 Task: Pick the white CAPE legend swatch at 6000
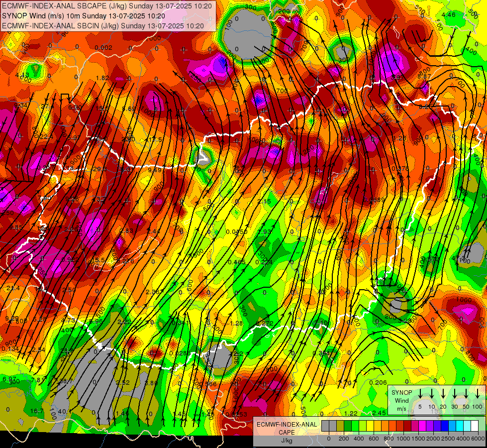(x=475, y=426)
